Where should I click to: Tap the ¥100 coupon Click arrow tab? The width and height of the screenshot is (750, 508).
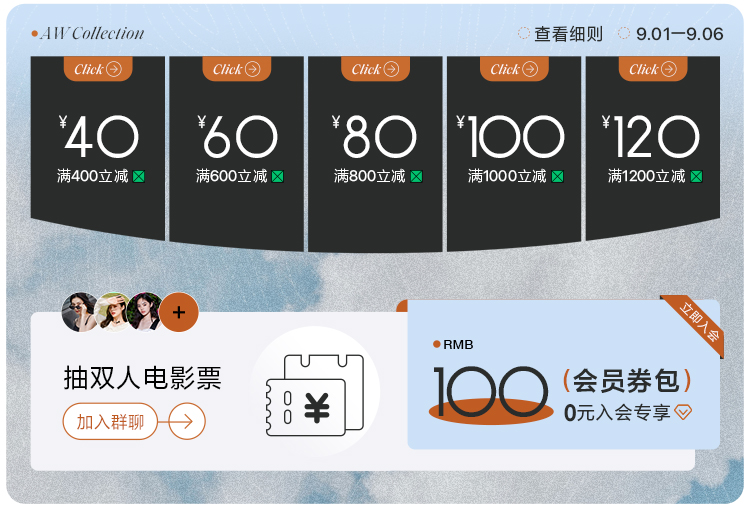click(514, 69)
